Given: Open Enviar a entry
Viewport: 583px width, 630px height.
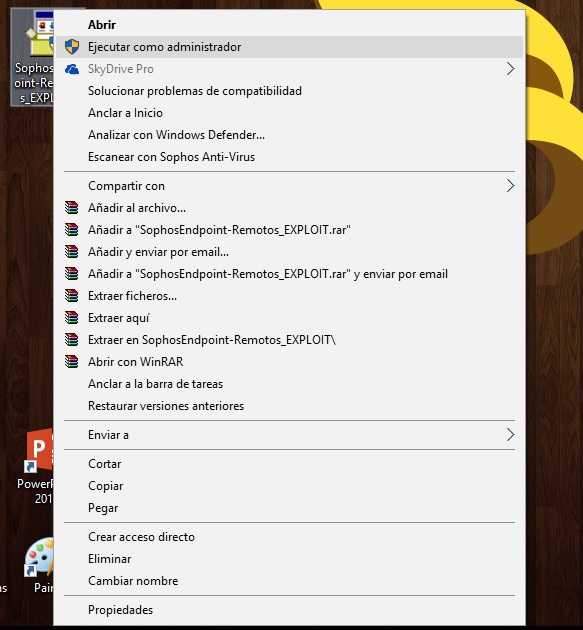Looking at the screenshot, I should [x=289, y=435].
